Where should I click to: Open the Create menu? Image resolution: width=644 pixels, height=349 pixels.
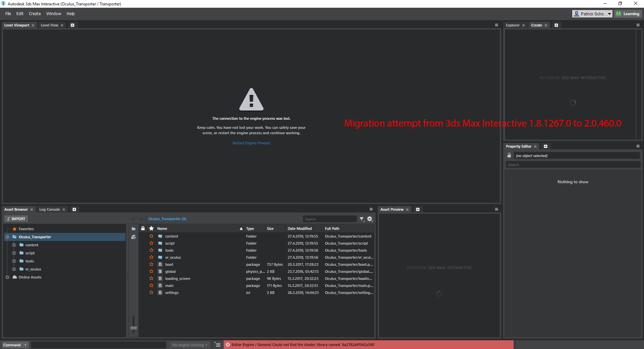35,14
